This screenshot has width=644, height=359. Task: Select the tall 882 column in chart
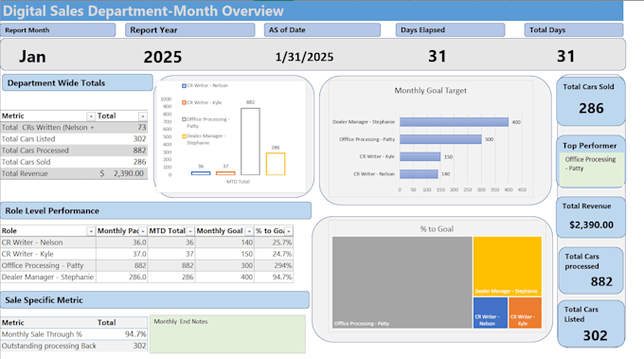point(250,142)
